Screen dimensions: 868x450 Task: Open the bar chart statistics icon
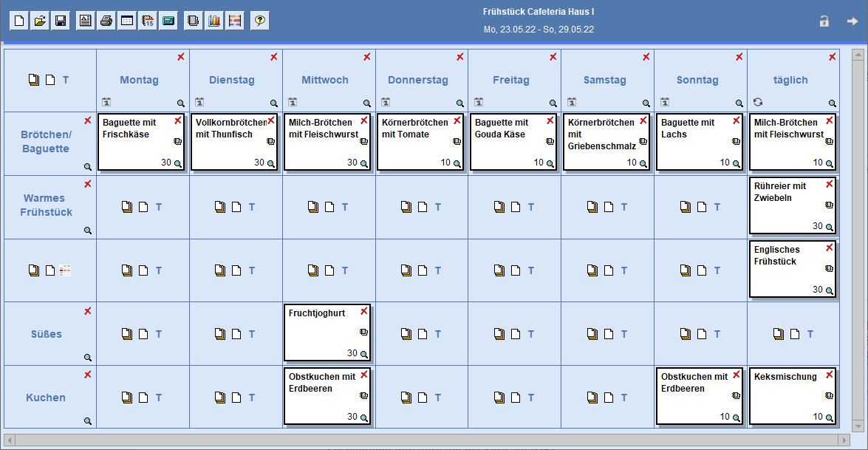214,21
